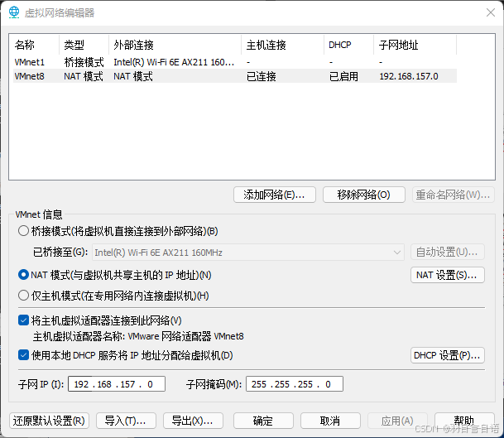The height and width of the screenshot is (438, 504).
Task: Select the VMnet8 row in network list
Action: tap(235, 76)
